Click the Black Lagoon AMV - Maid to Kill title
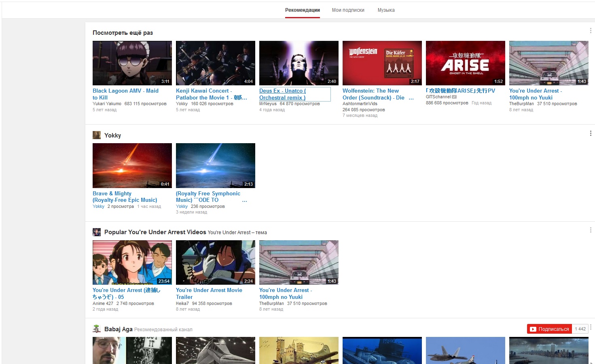Image resolution: width=595 pixels, height=364 pixels. click(125, 94)
